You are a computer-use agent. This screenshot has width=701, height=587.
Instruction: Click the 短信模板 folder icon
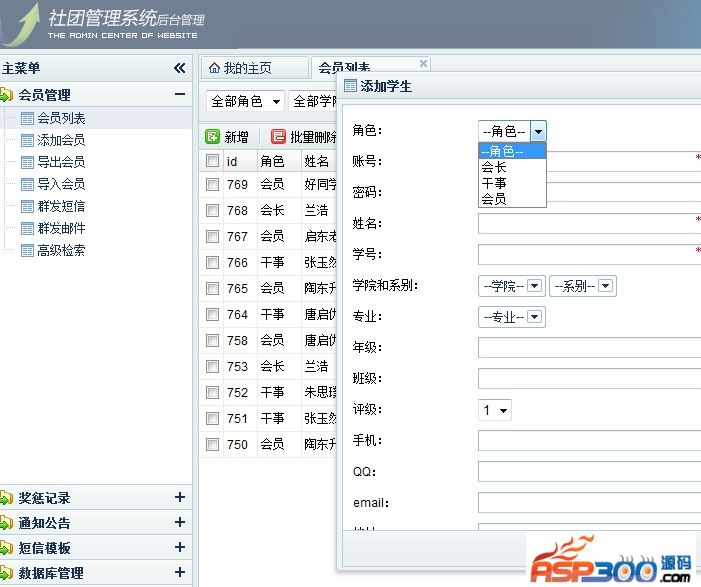(6, 548)
